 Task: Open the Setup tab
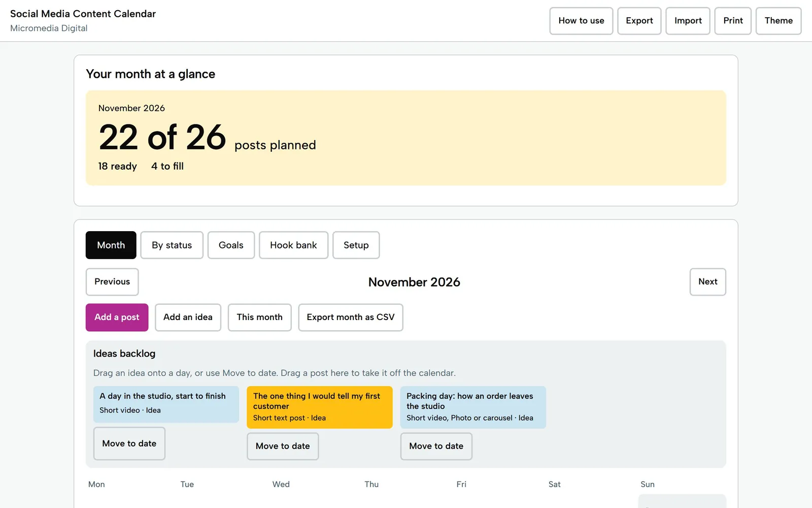click(356, 245)
